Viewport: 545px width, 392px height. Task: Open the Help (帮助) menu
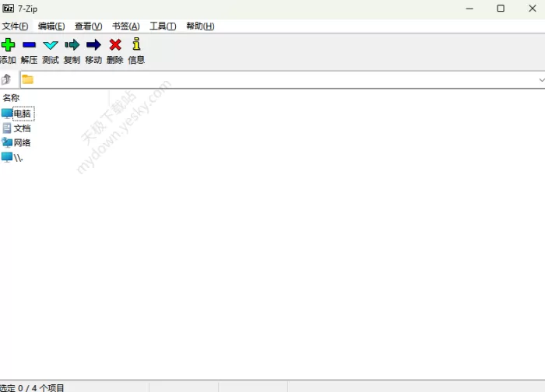[x=201, y=26]
